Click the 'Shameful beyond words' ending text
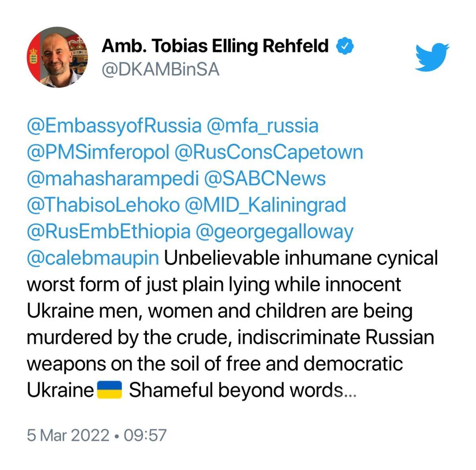Image resolution: width=476 pixels, height=470 pixels. (x=243, y=390)
